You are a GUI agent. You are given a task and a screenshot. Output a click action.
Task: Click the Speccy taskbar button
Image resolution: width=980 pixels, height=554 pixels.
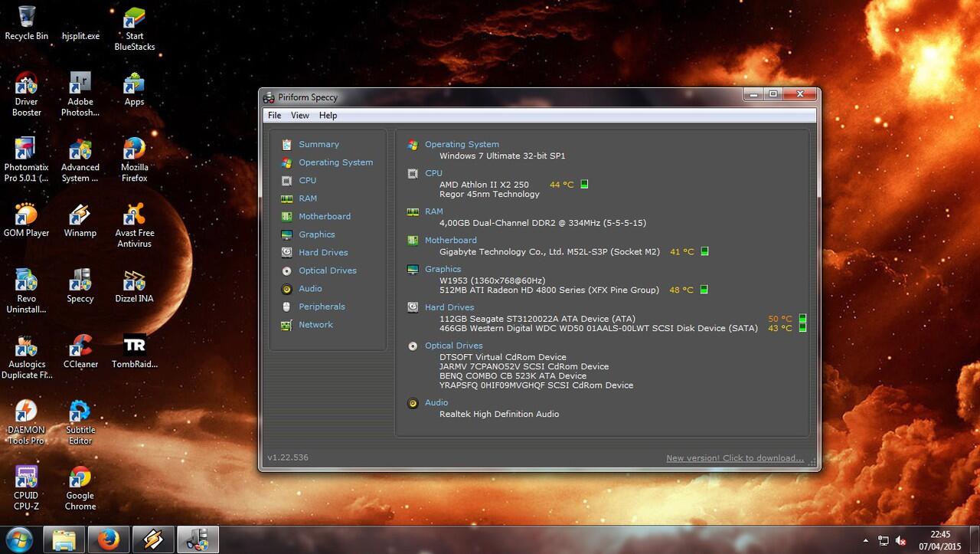point(198,539)
